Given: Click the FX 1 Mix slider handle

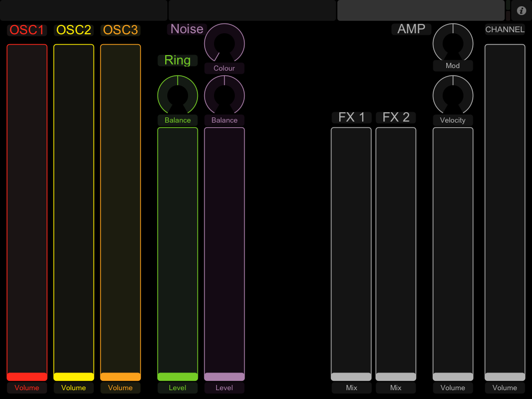Looking at the screenshot, I should (x=351, y=377).
